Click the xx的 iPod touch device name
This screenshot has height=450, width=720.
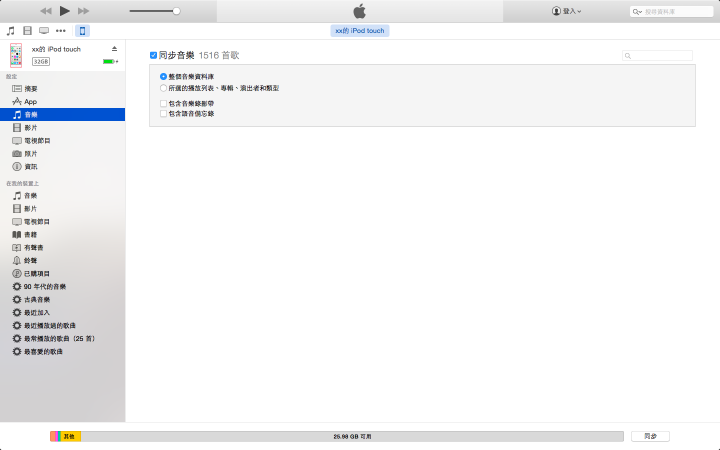pos(56,49)
